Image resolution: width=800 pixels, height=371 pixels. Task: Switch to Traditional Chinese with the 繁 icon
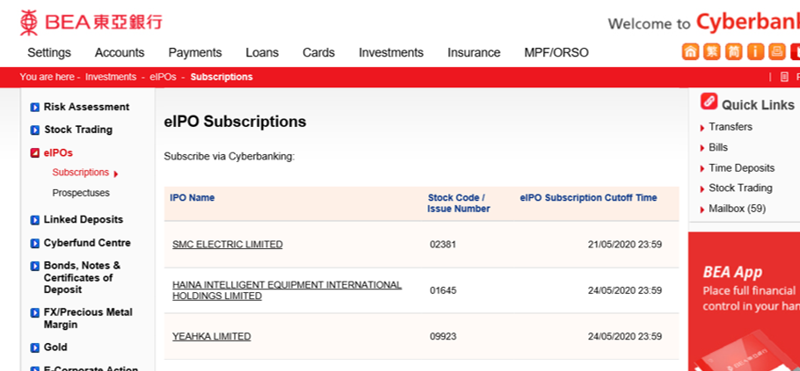click(x=712, y=52)
